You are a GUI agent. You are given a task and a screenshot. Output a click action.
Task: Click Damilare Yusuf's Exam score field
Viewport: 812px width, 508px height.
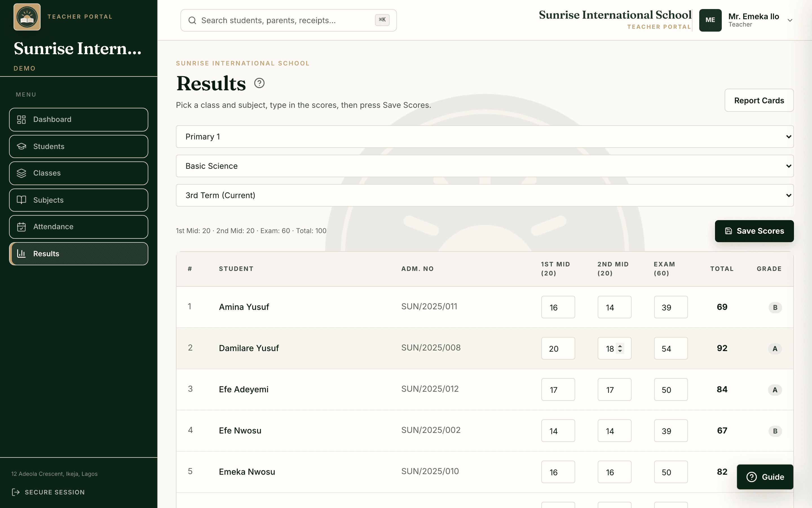pyautogui.click(x=671, y=349)
